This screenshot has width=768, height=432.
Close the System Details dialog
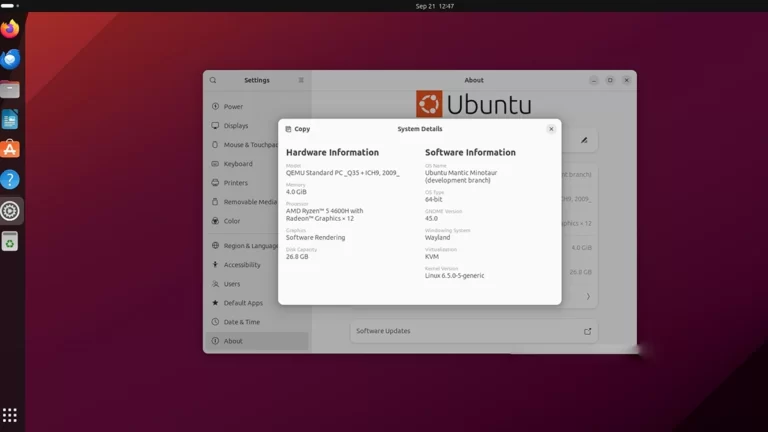tap(551, 129)
